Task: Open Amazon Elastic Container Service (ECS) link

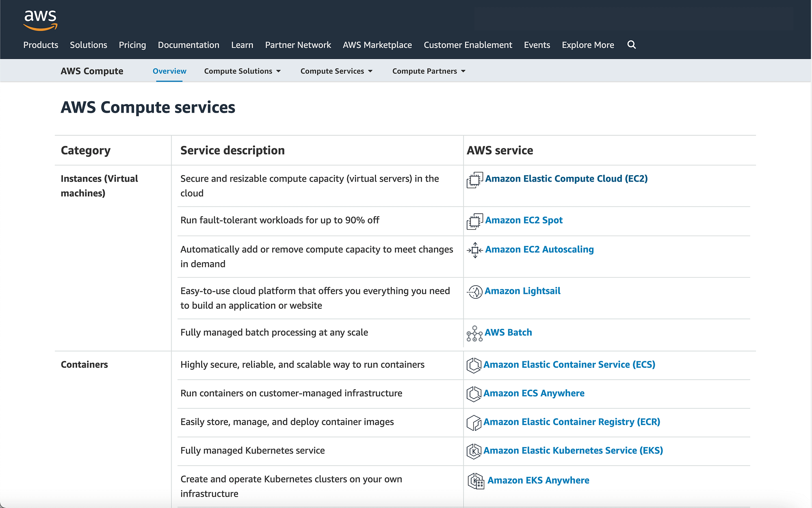Action: pos(569,365)
